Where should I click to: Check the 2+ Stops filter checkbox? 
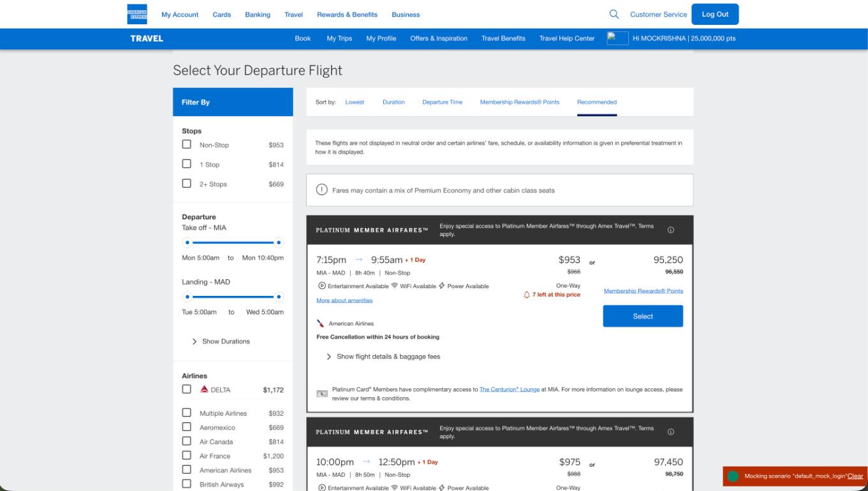click(187, 183)
